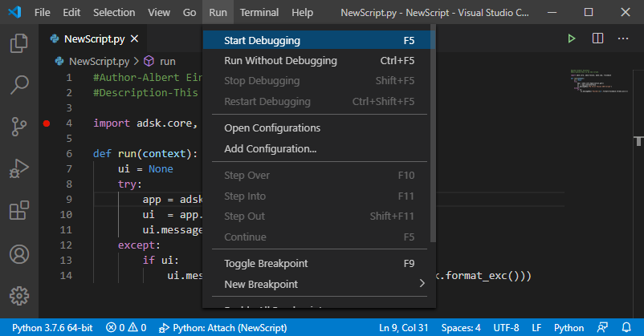The image size is (644, 336).
Task: Open the Explorer view in activity bar
Action: tap(19, 43)
